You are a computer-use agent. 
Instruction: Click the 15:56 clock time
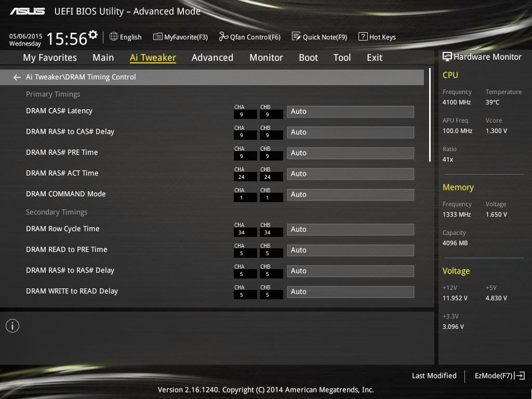pos(67,38)
